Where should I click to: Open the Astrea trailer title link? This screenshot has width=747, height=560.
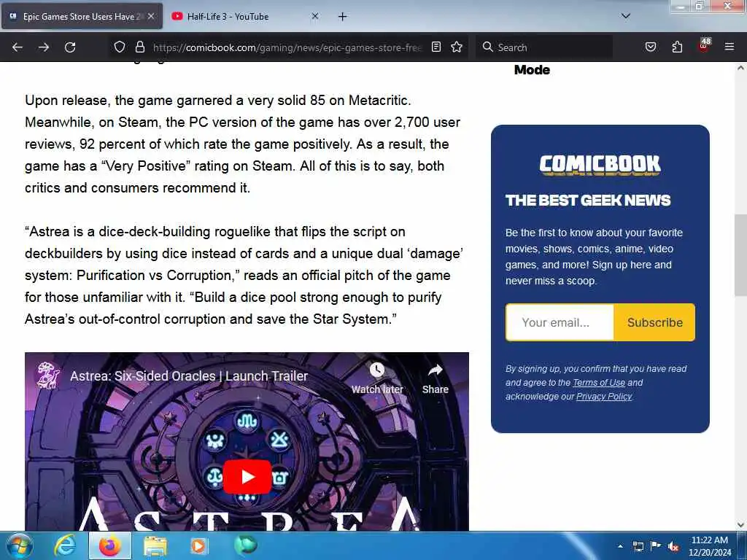click(x=189, y=376)
